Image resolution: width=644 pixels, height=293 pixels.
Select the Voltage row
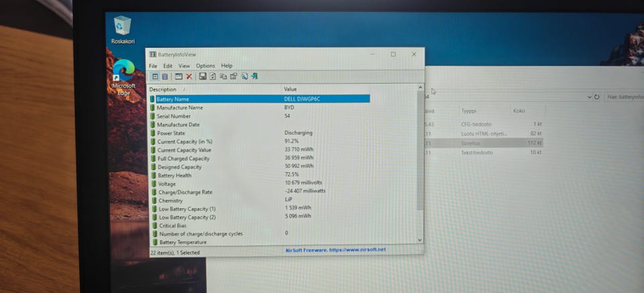pos(260,184)
